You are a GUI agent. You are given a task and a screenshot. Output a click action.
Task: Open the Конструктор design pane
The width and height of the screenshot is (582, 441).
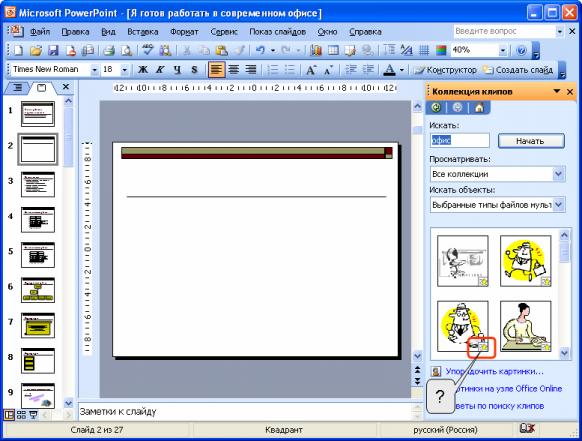point(445,69)
